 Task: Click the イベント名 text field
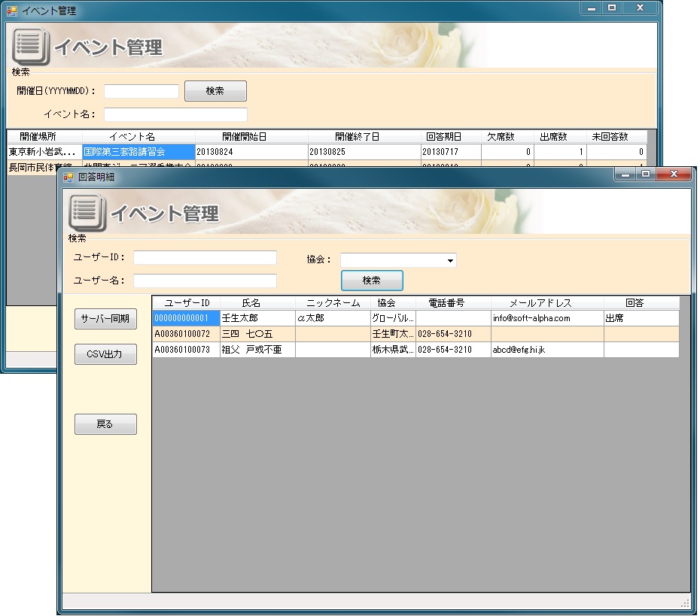(175, 114)
